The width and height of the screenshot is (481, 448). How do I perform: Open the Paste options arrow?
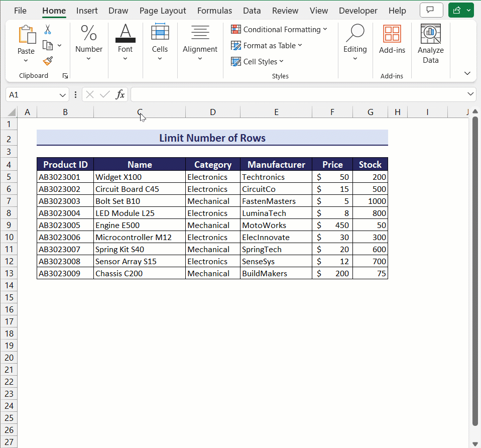pos(26,60)
